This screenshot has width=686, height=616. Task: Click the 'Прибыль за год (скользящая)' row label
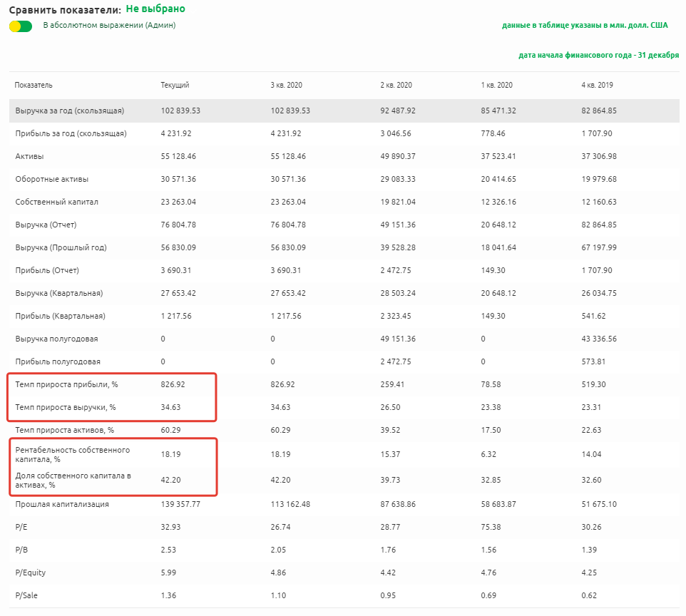click(71, 133)
